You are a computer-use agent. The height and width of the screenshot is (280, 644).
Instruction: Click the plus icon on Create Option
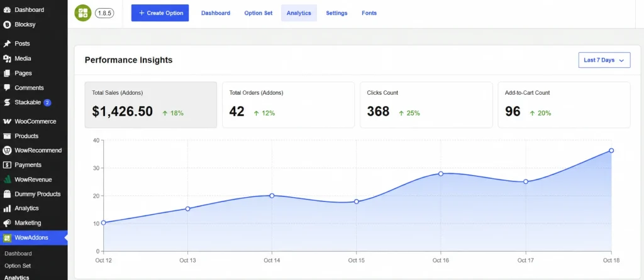pyautogui.click(x=142, y=13)
